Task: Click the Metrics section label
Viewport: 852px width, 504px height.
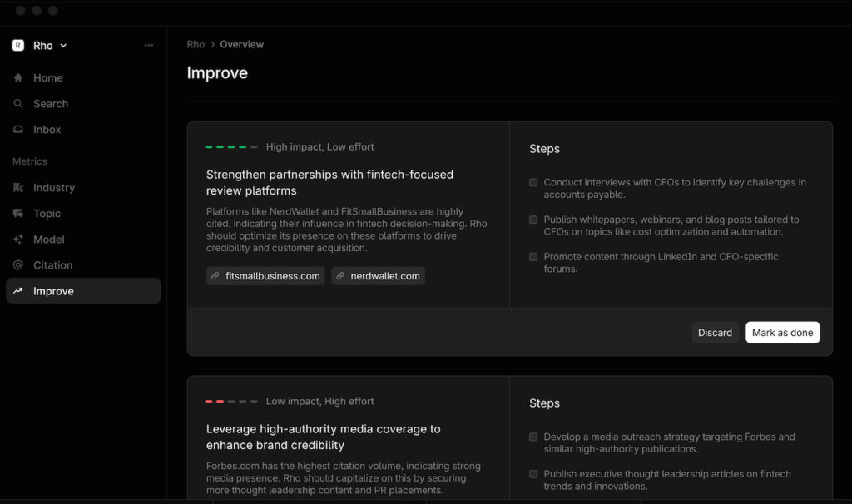Action: 30,161
